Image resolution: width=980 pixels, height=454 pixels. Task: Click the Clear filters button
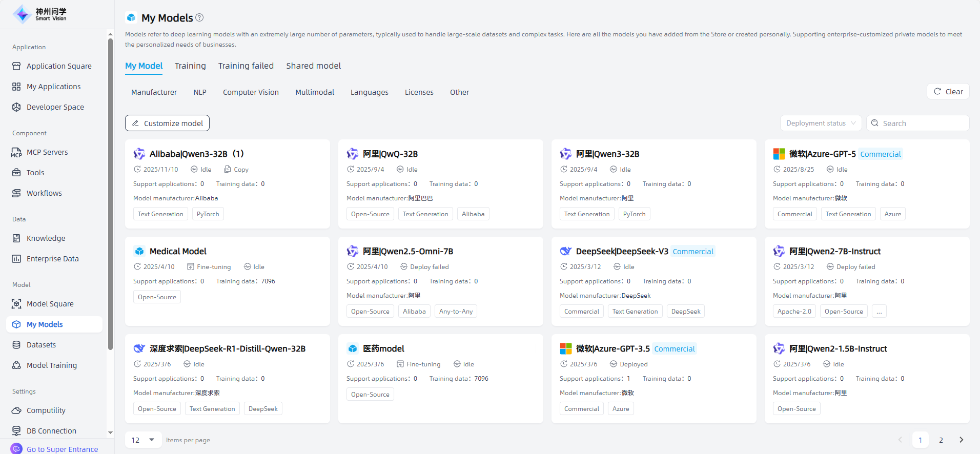948,91
